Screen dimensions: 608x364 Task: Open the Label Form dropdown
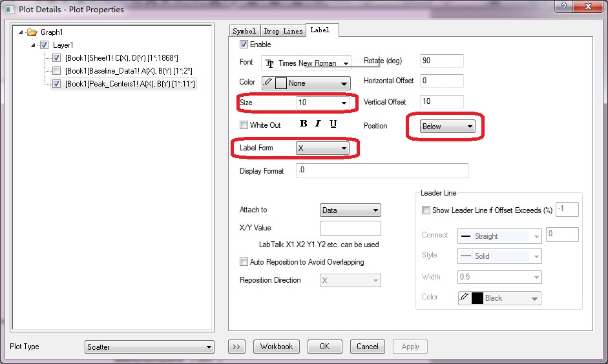322,148
